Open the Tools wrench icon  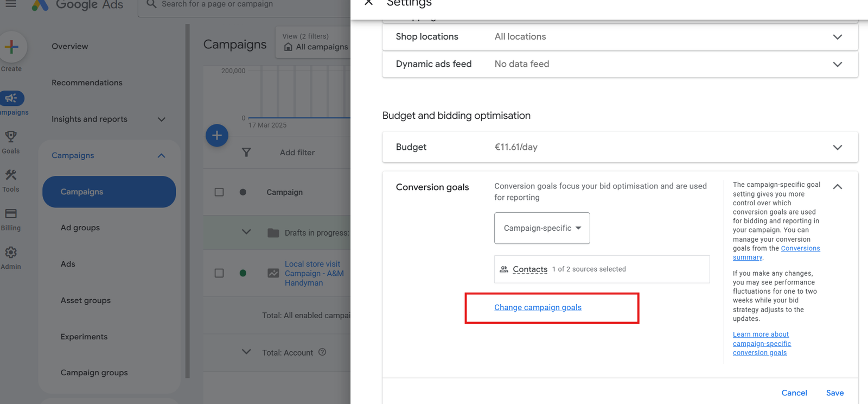(x=11, y=175)
